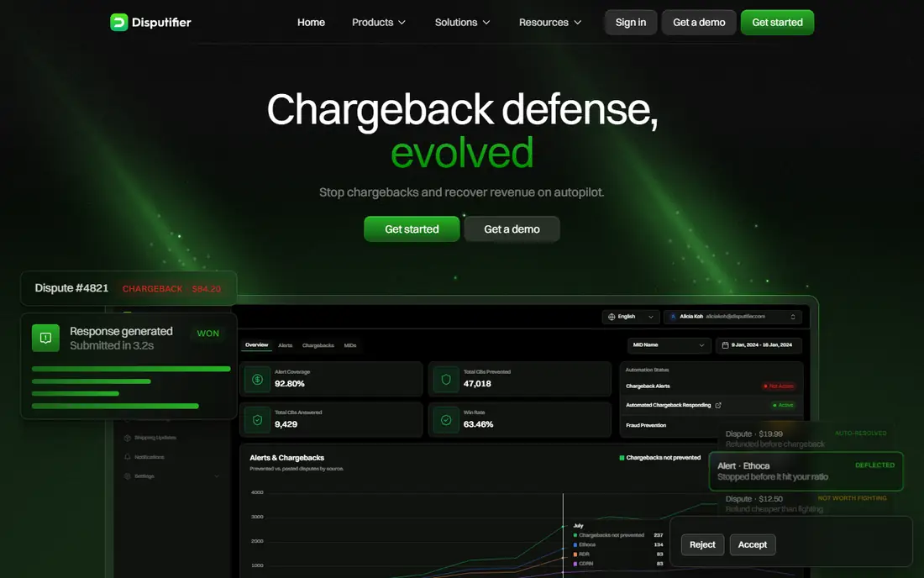Open the Solutions dropdown menu
Image resolution: width=924 pixels, height=578 pixels.
[462, 23]
